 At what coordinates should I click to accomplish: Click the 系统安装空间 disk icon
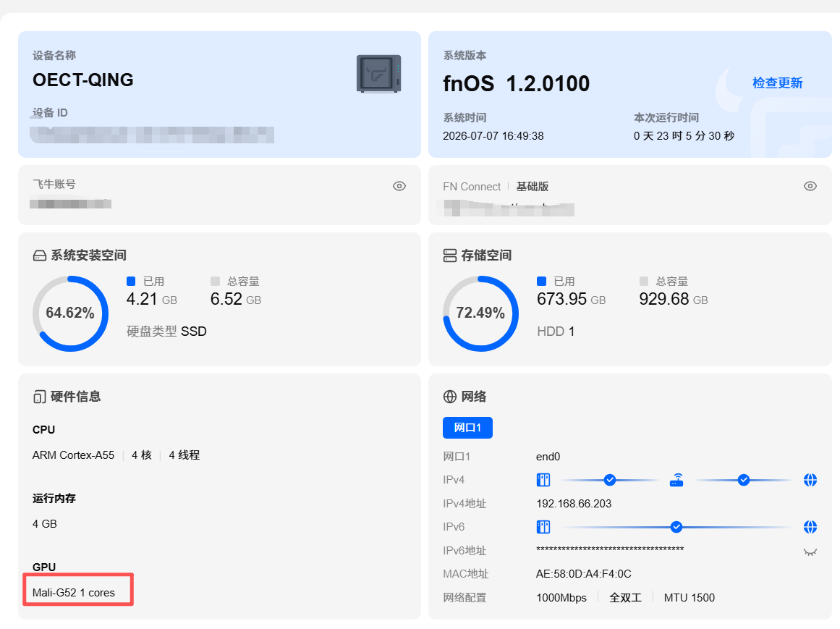click(x=40, y=256)
